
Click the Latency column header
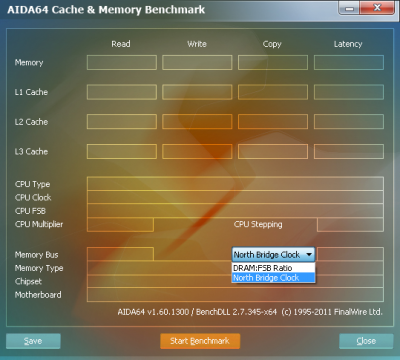coord(348,44)
